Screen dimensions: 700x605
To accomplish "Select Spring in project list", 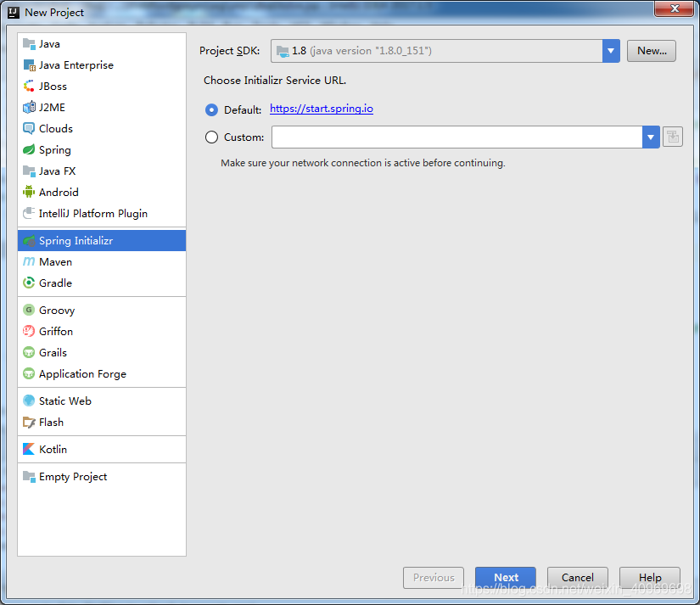I will 102,149.
